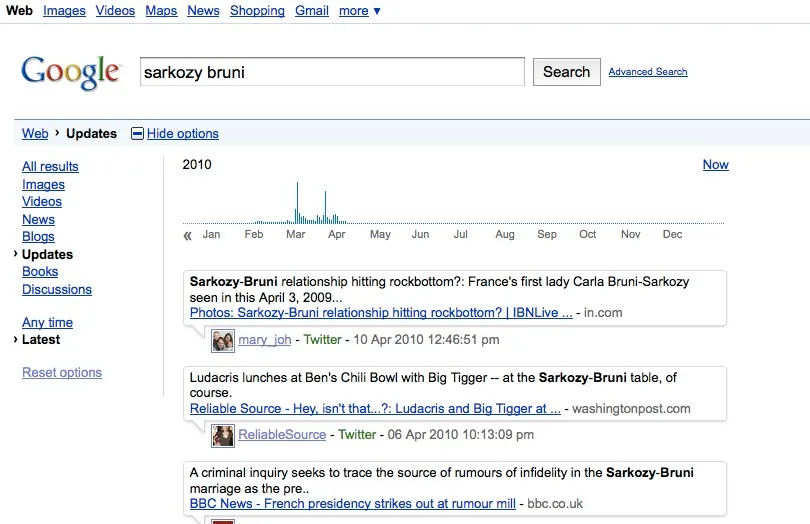
Task: Filter by Blogs in sidebar
Action: coord(38,237)
